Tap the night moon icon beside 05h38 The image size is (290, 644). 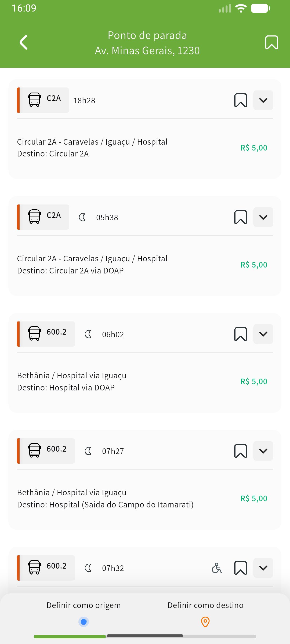(x=82, y=217)
